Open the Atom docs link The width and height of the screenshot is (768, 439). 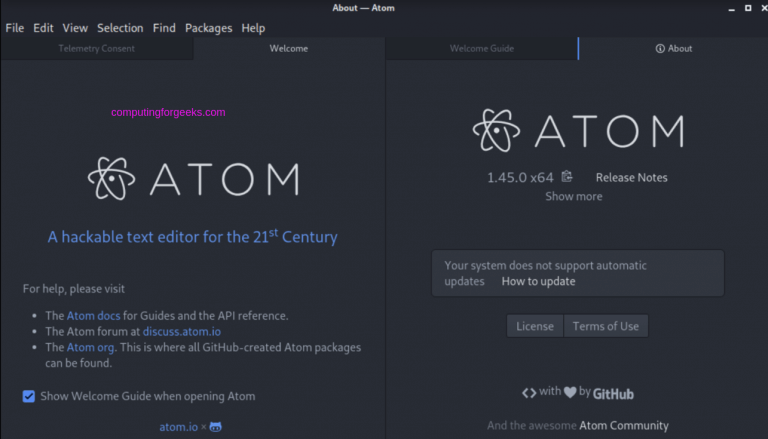click(x=94, y=316)
